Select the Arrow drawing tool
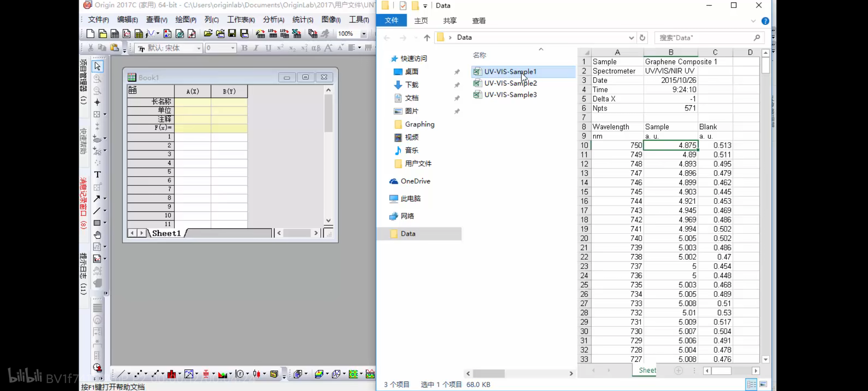Image resolution: width=868 pixels, height=391 pixels. tap(97, 198)
